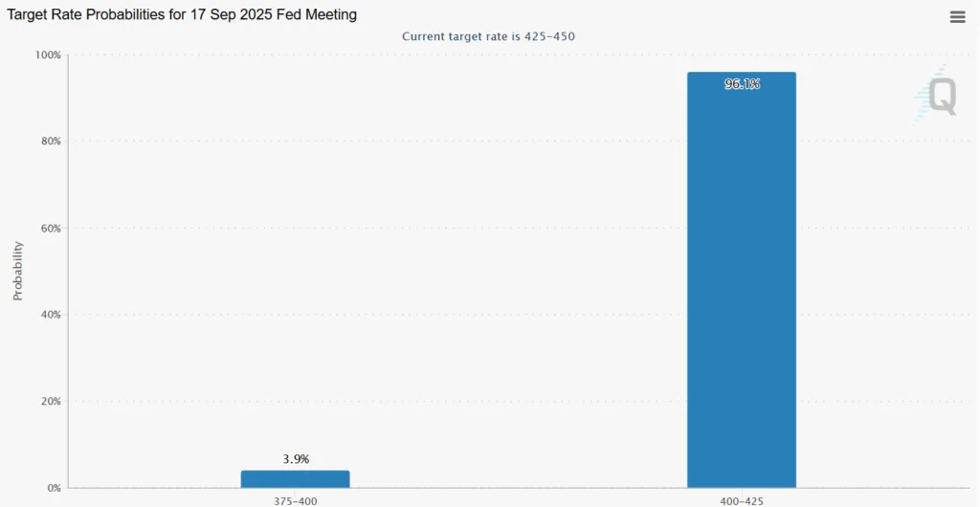The image size is (980, 507).
Task: Click the 20% y-axis tick label
Action: (50, 402)
